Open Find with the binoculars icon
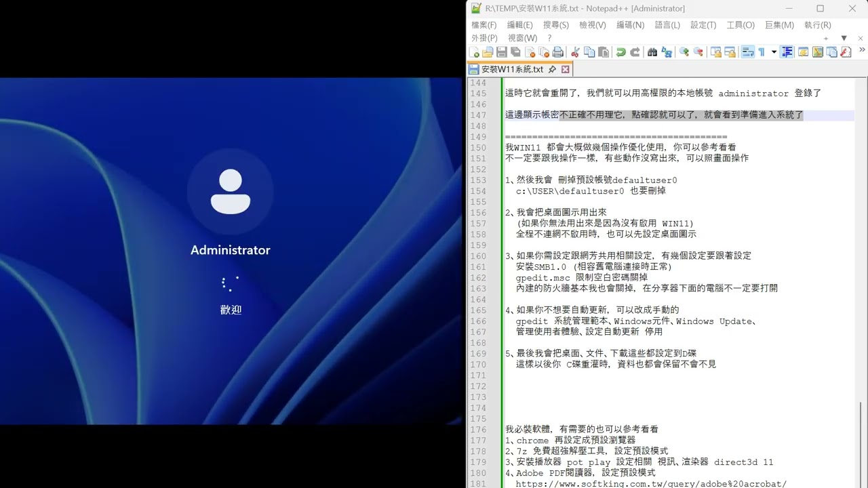The height and width of the screenshot is (488, 868). click(x=652, y=52)
